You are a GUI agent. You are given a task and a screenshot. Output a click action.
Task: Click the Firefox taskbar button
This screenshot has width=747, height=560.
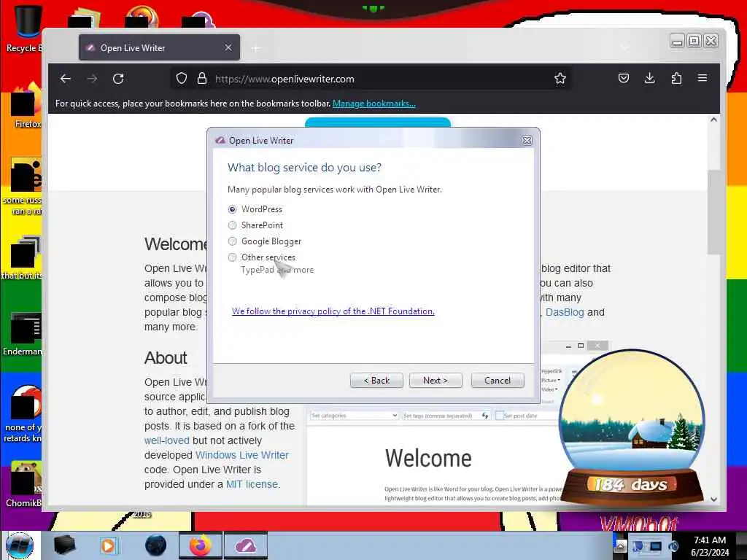(201, 545)
